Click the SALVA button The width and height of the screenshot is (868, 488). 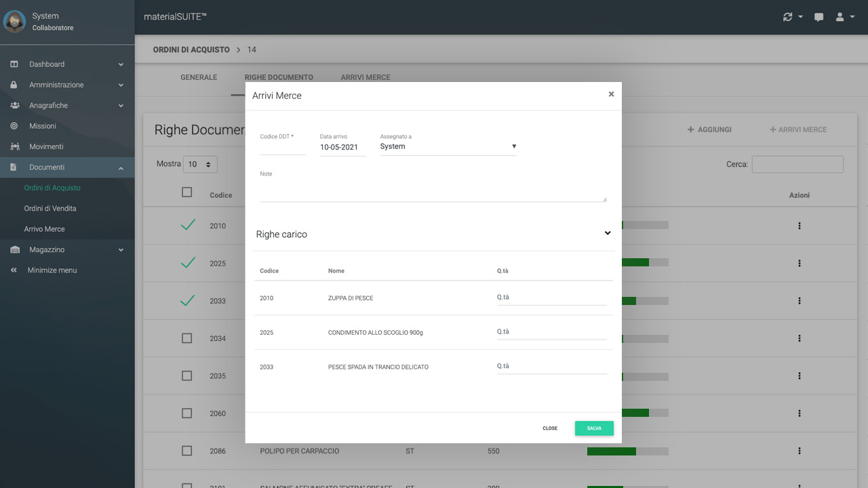point(594,428)
